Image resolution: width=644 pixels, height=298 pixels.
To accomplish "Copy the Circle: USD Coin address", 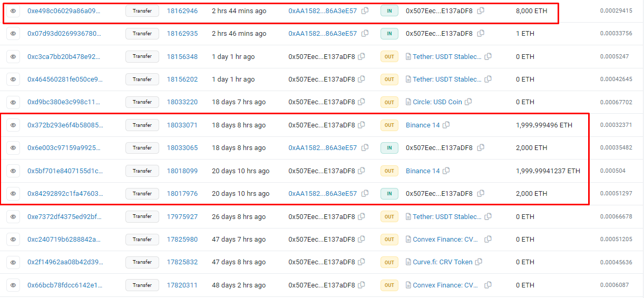I will (468, 102).
